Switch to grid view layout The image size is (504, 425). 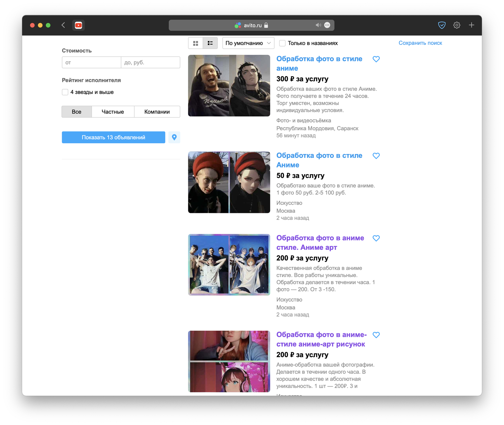[195, 43]
